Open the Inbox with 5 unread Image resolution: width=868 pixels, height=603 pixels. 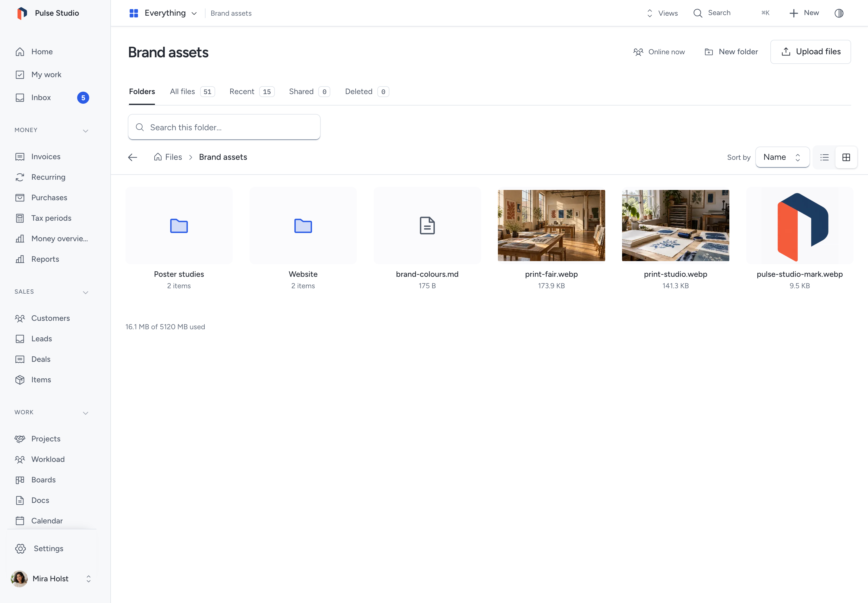pyautogui.click(x=52, y=97)
